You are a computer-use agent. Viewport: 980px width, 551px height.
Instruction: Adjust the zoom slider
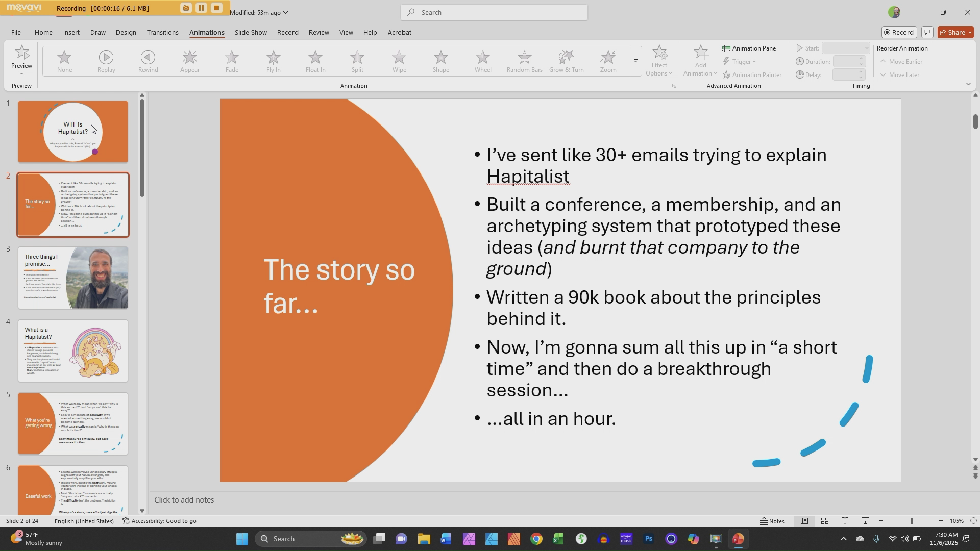[x=911, y=521]
